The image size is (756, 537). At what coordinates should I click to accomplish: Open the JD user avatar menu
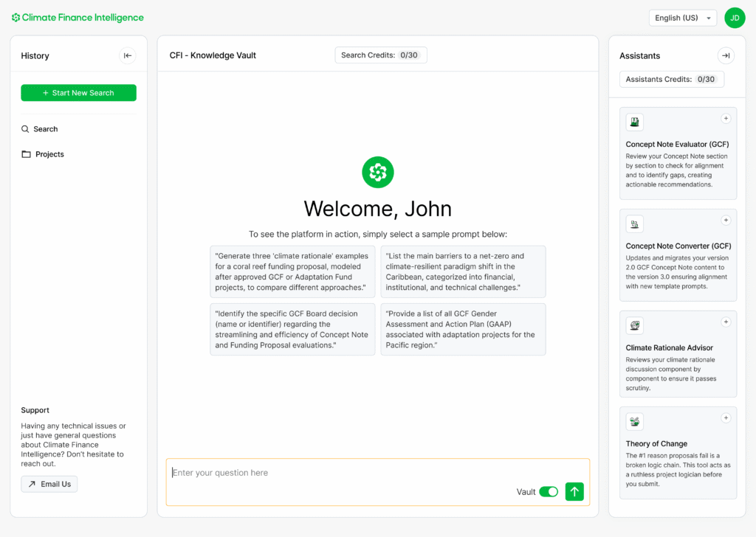tap(735, 18)
